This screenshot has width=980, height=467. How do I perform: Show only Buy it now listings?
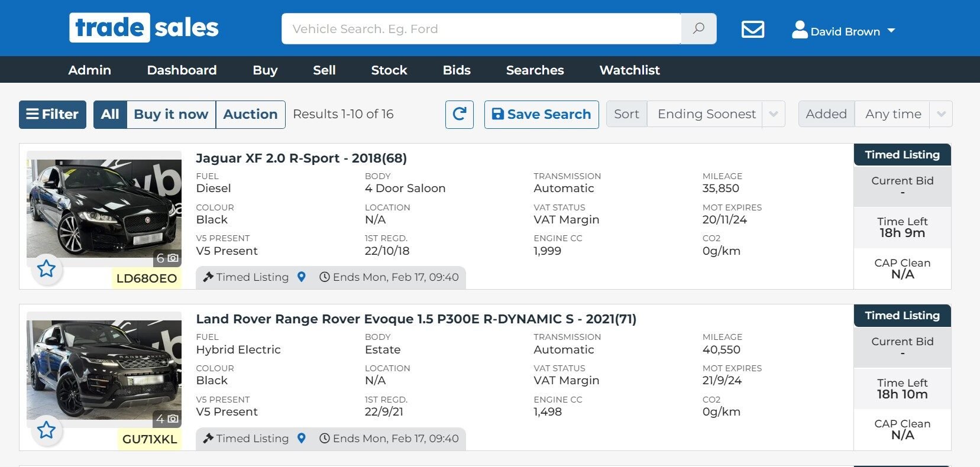pos(171,114)
